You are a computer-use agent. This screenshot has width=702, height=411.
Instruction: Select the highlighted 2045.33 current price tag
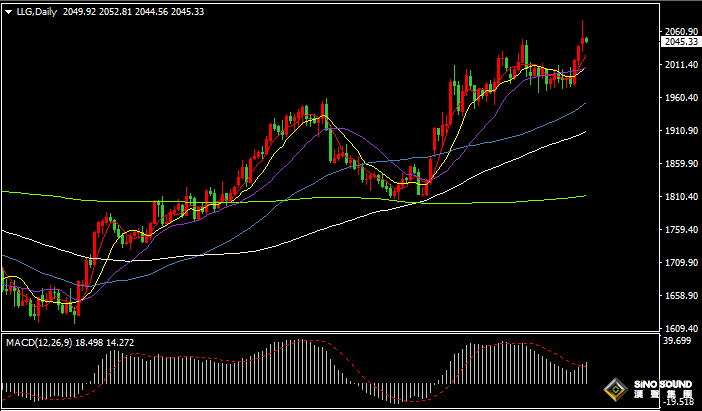pyautogui.click(x=681, y=42)
